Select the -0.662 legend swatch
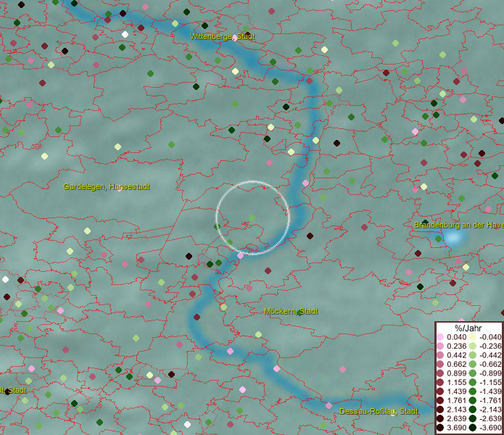The image size is (504, 435). point(472,365)
